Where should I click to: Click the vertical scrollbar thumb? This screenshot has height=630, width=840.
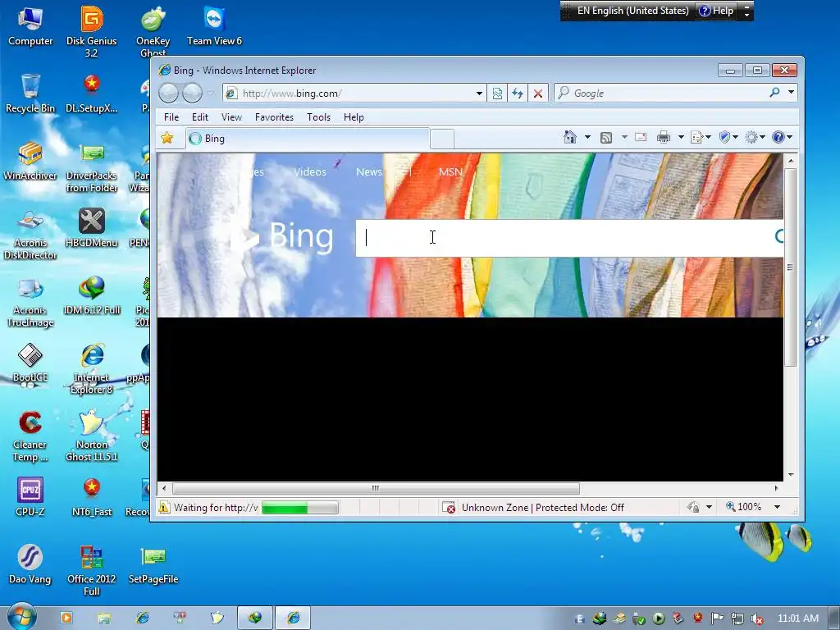pos(790,267)
